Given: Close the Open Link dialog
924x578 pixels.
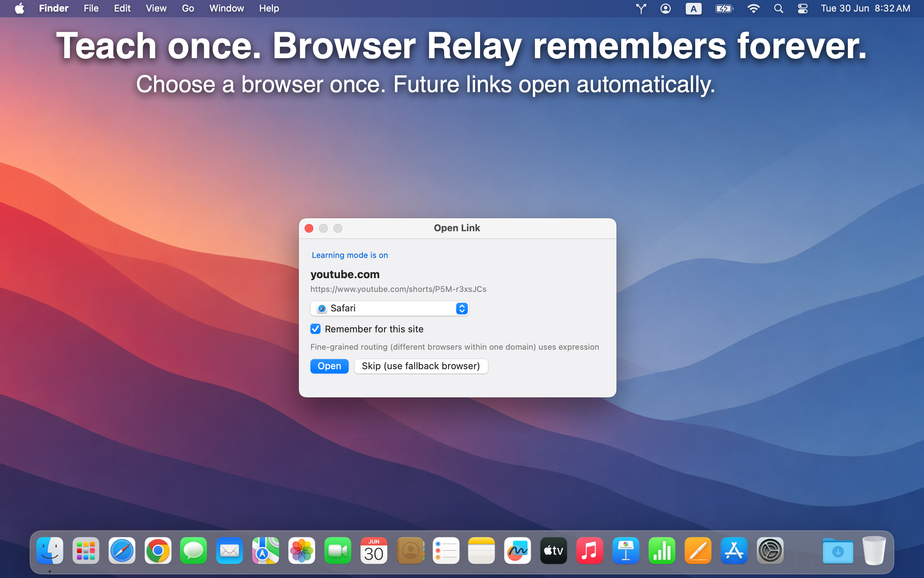Looking at the screenshot, I should (x=309, y=228).
